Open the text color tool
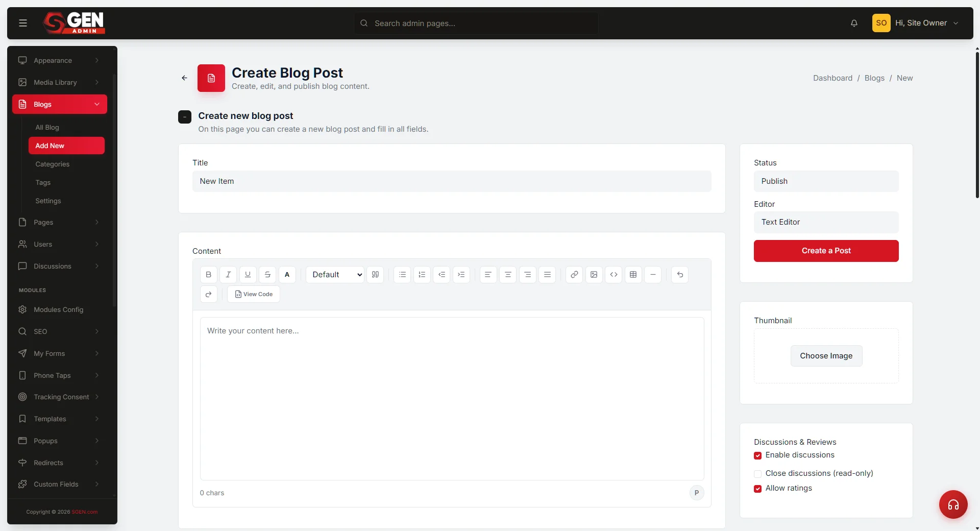The image size is (980, 531). 287,275
